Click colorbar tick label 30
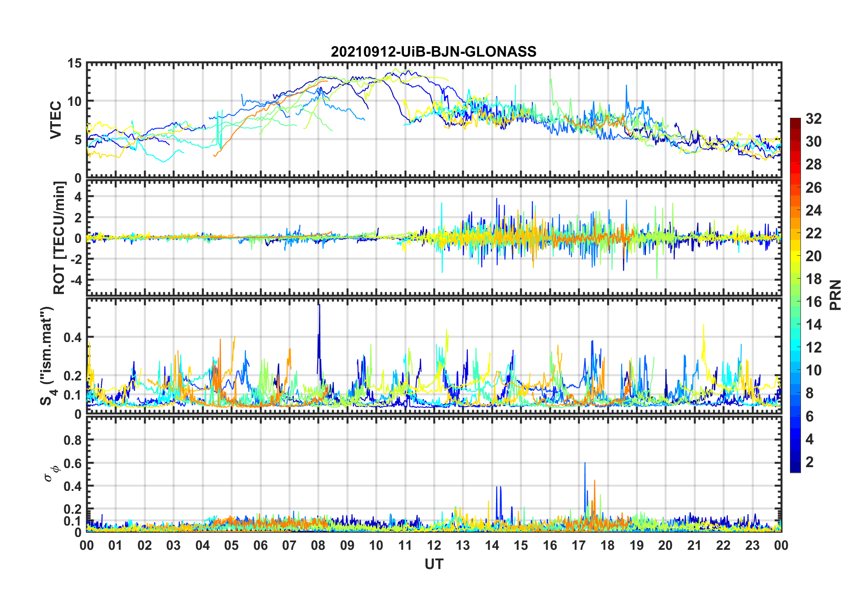868x590 pixels. 814,142
